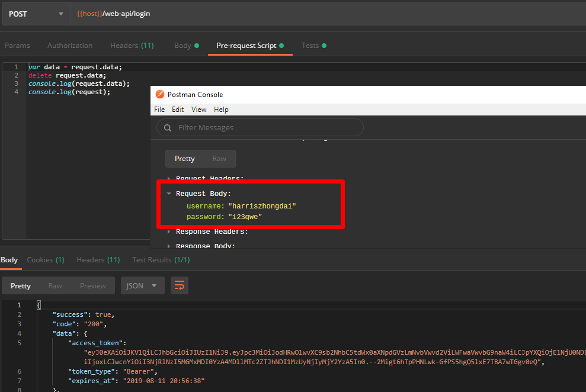Expand the Request Headers section
Screen dimensions: 586x392
pyautogui.click(x=169, y=178)
